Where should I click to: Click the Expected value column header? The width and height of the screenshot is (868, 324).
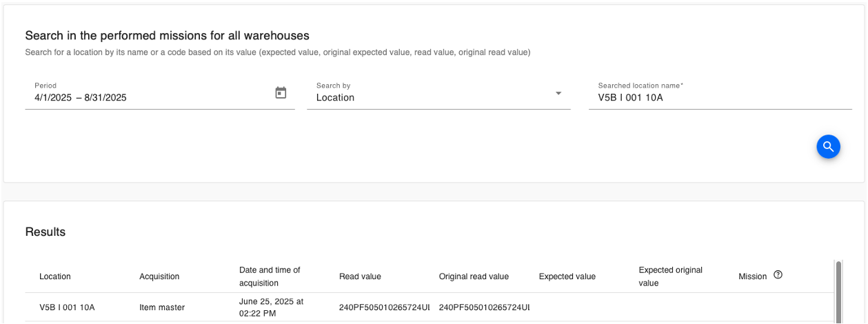pyautogui.click(x=567, y=276)
